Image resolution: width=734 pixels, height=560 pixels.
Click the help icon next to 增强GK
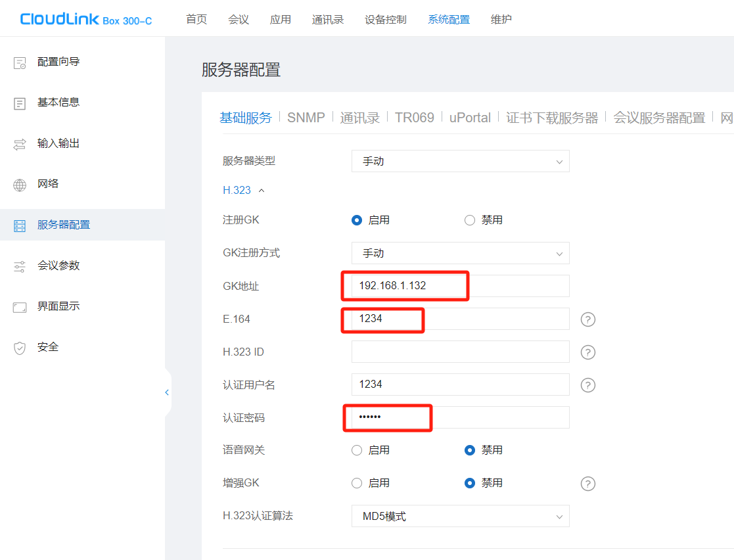588,483
